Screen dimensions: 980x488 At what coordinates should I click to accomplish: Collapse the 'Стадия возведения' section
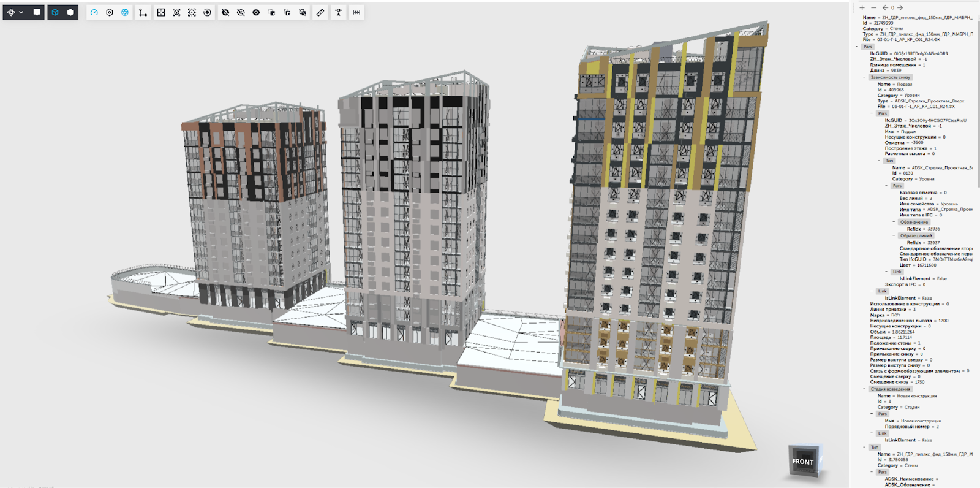(865, 389)
